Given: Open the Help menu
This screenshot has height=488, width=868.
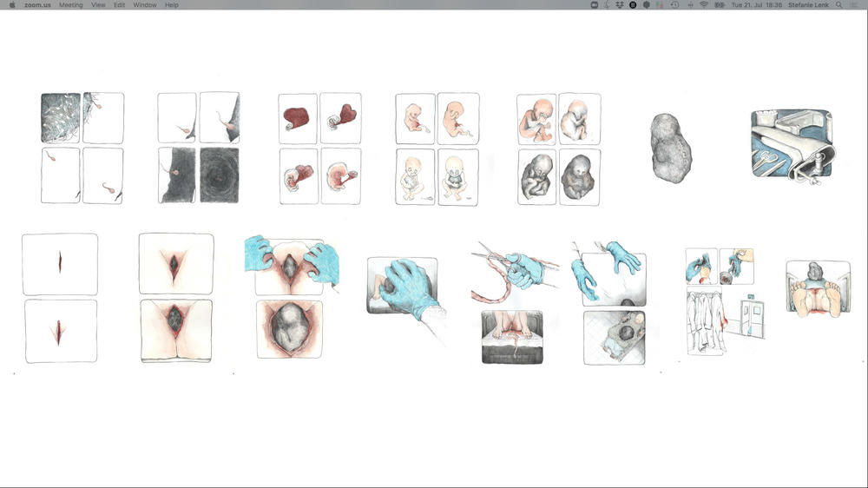Looking at the screenshot, I should pyautogui.click(x=172, y=5).
